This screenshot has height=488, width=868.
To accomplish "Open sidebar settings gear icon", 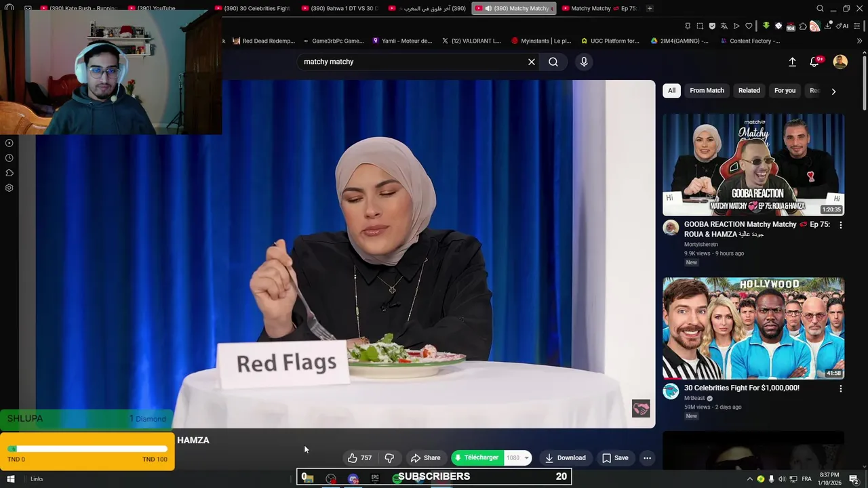I will click(9, 188).
